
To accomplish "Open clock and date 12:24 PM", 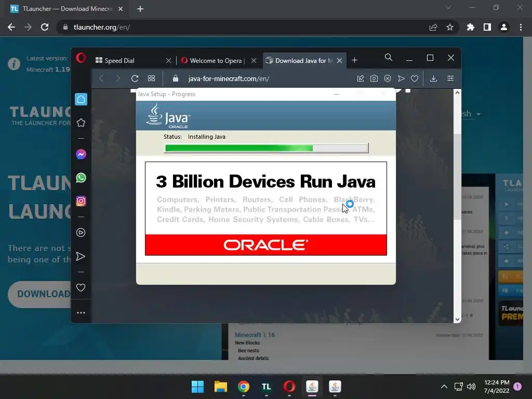I will [x=497, y=387].
